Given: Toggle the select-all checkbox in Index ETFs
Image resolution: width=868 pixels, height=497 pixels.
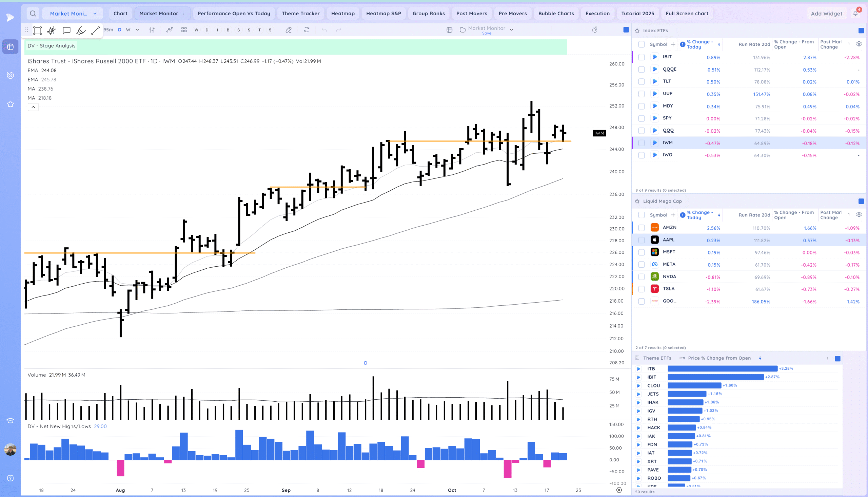Looking at the screenshot, I should pyautogui.click(x=642, y=44).
